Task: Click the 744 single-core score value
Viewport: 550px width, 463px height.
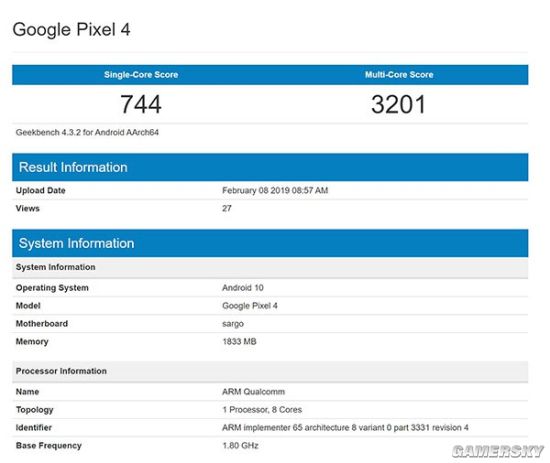Action: coord(141,104)
